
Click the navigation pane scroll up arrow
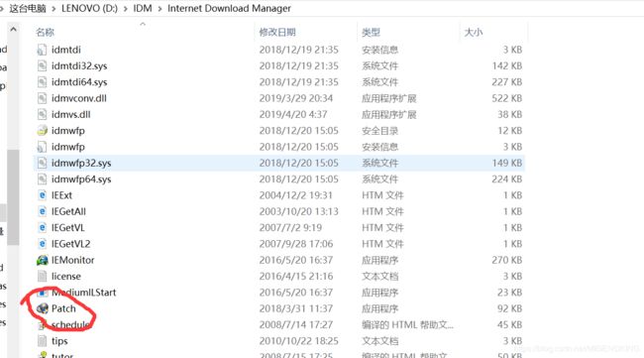13,30
